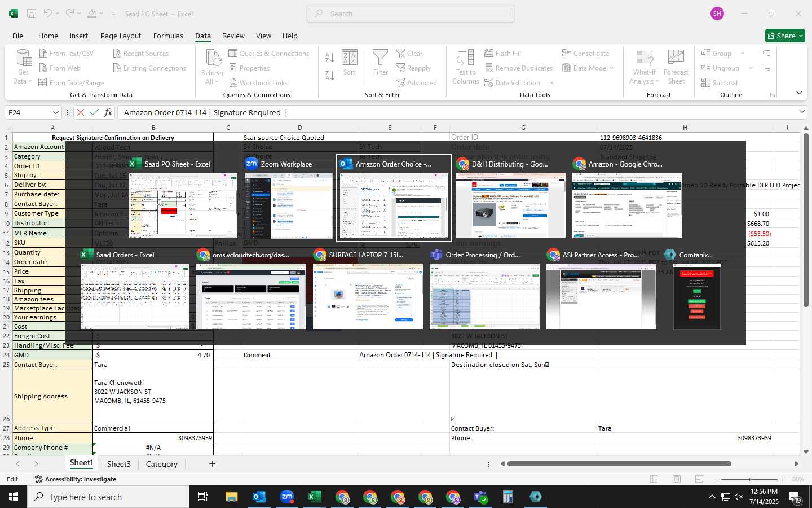Switch to Normal view in status bar

click(x=654, y=479)
